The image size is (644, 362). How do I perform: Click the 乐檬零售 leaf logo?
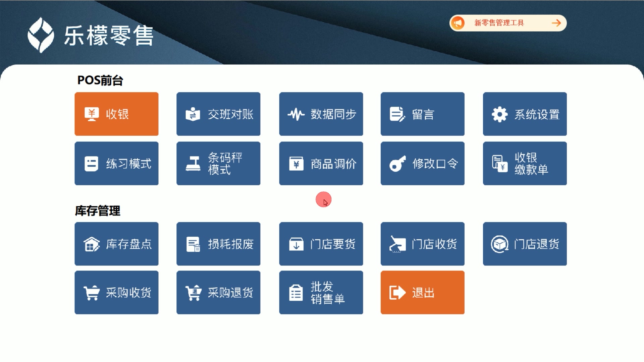pos(41,35)
